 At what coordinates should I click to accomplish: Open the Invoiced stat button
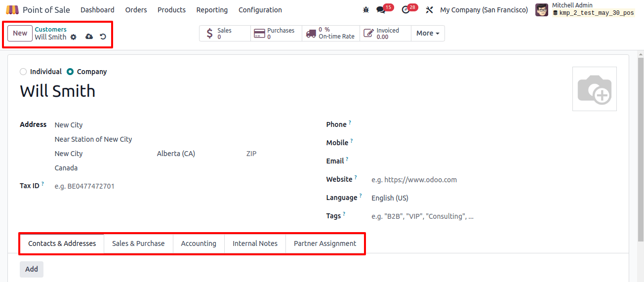click(x=385, y=33)
